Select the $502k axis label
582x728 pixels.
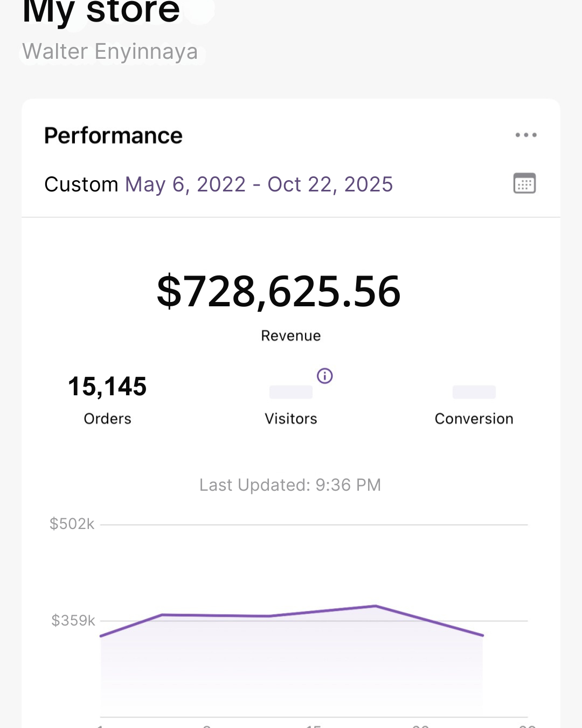73,523
